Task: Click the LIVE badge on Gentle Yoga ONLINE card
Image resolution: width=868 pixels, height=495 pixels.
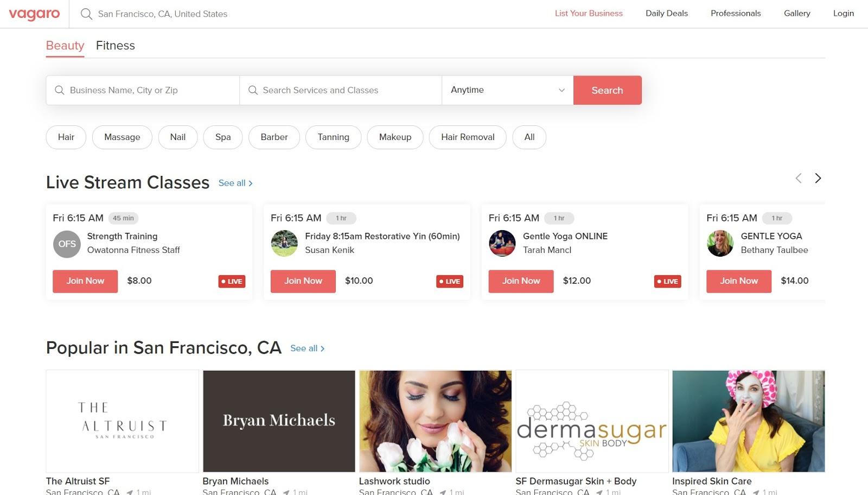Action: pos(668,281)
